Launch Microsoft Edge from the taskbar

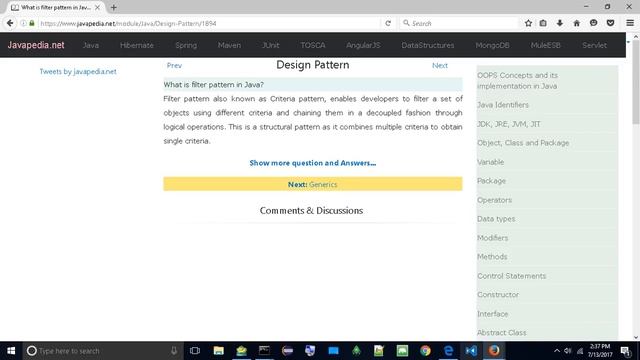pos(448,351)
